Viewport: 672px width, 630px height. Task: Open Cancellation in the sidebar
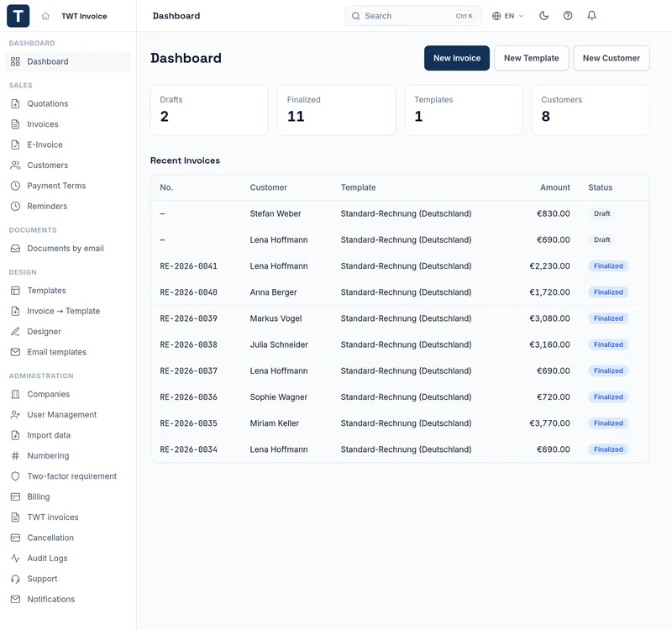(69, 538)
